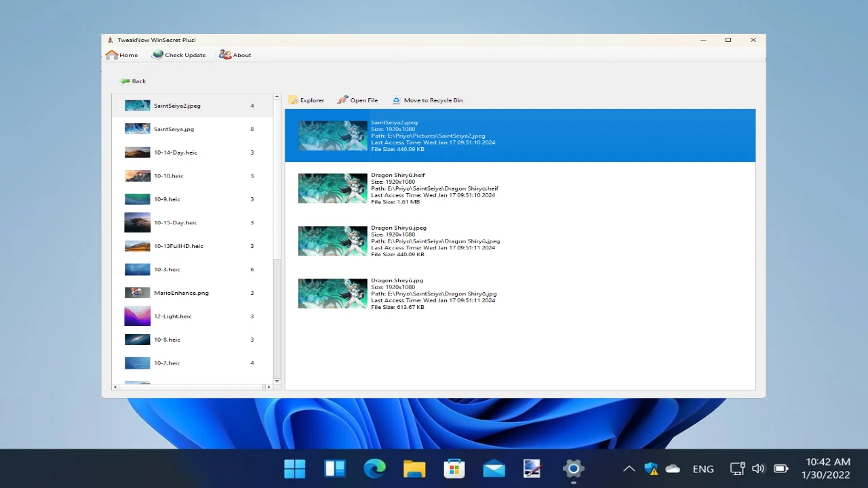Click Dragon Shiryū.heif preview thumbnail
This screenshot has height=488, width=868.
pyautogui.click(x=332, y=188)
